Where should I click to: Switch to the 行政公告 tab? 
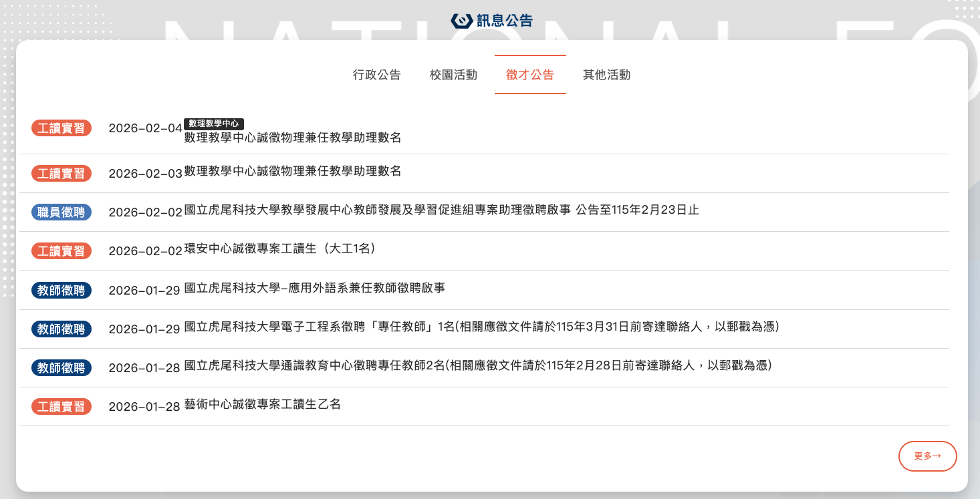(x=376, y=75)
